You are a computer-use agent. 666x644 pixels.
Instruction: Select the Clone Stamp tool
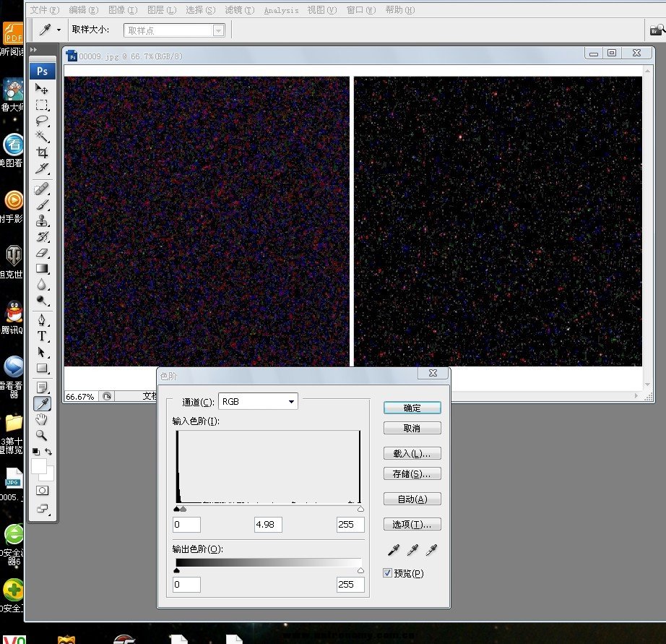42,220
